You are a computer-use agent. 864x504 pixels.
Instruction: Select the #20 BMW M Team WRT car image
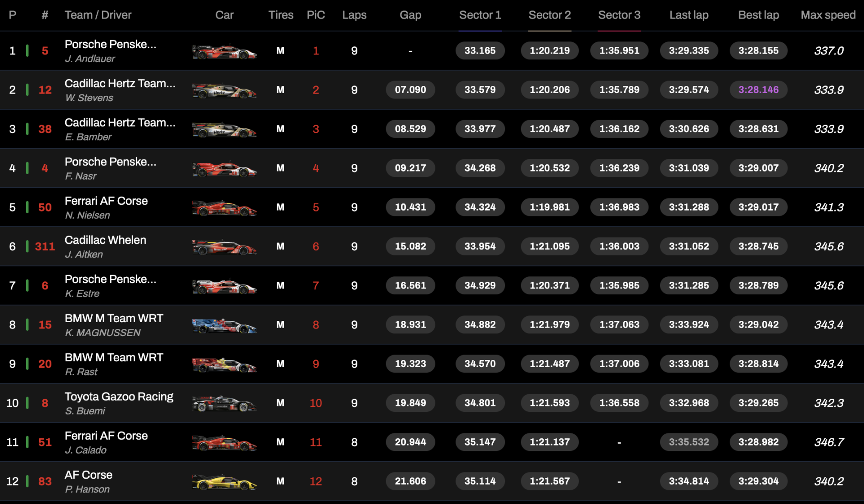pyautogui.click(x=224, y=364)
